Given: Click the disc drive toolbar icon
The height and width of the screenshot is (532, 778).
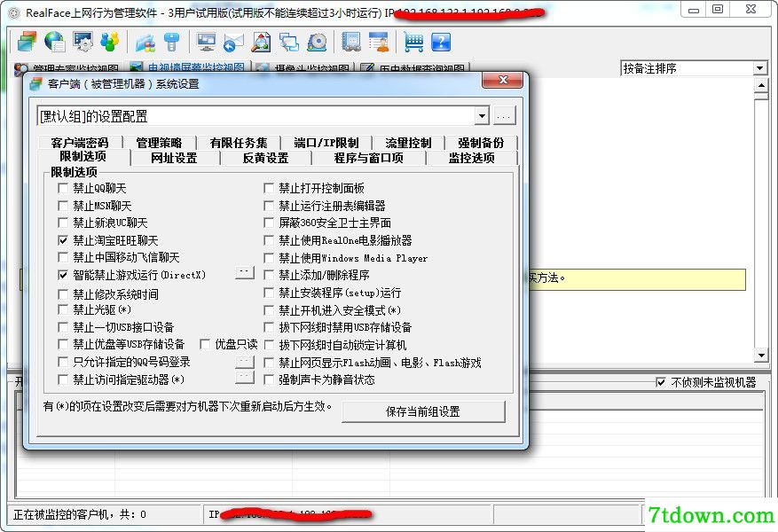Looking at the screenshot, I should click(x=317, y=42).
